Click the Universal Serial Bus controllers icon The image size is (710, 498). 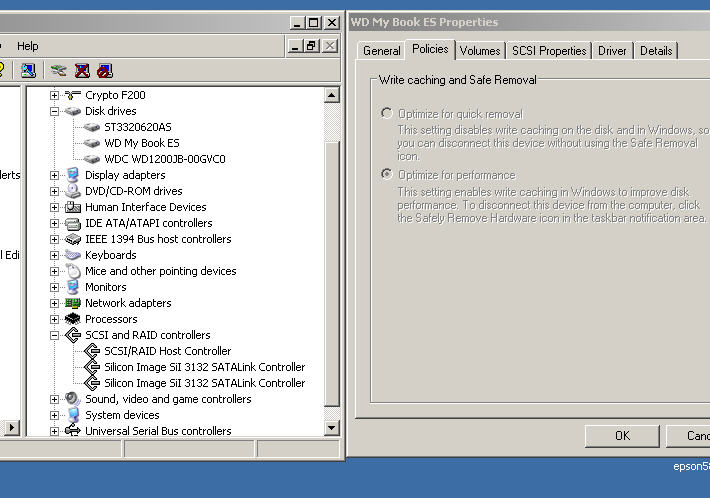(x=72, y=431)
